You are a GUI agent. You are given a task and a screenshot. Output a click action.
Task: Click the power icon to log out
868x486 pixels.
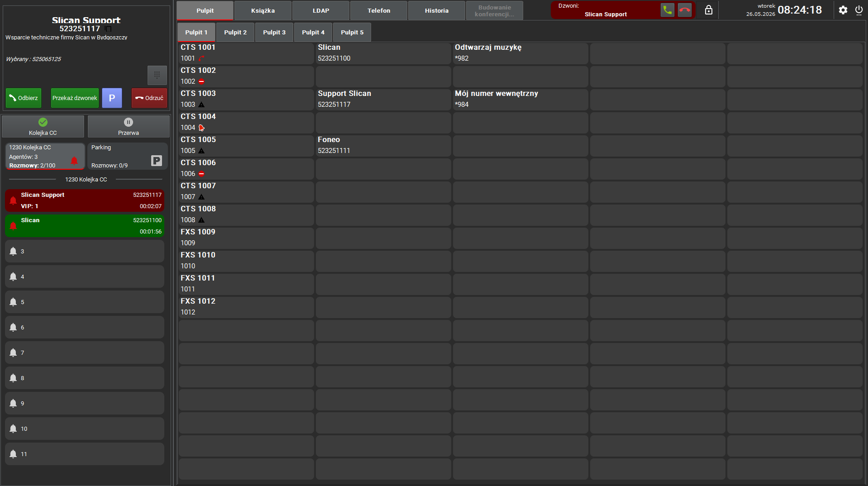(x=858, y=10)
